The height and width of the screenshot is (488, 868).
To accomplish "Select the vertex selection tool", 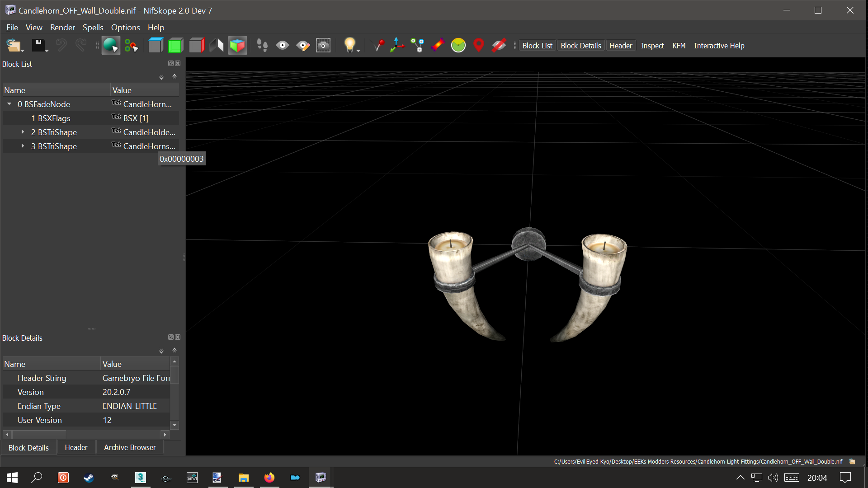I will click(131, 45).
